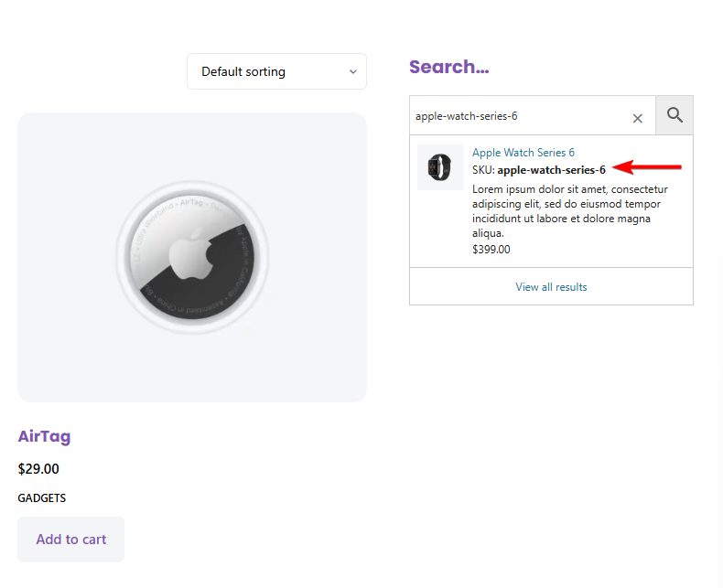This screenshot has width=723, height=588.
Task: Open the Apple Watch Series 6 result link
Action: click(x=523, y=153)
